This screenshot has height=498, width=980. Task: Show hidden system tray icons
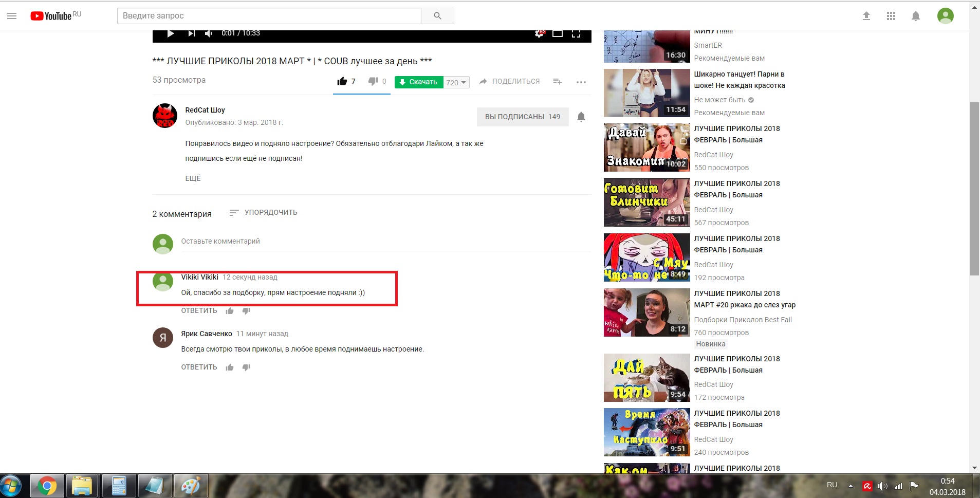pos(850,486)
